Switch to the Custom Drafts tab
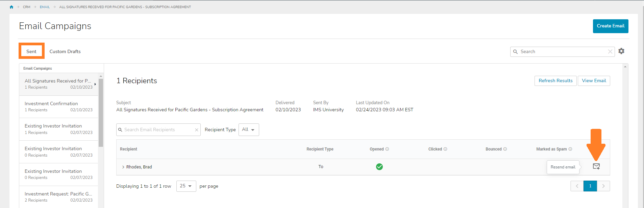644x208 pixels. pyautogui.click(x=65, y=52)
